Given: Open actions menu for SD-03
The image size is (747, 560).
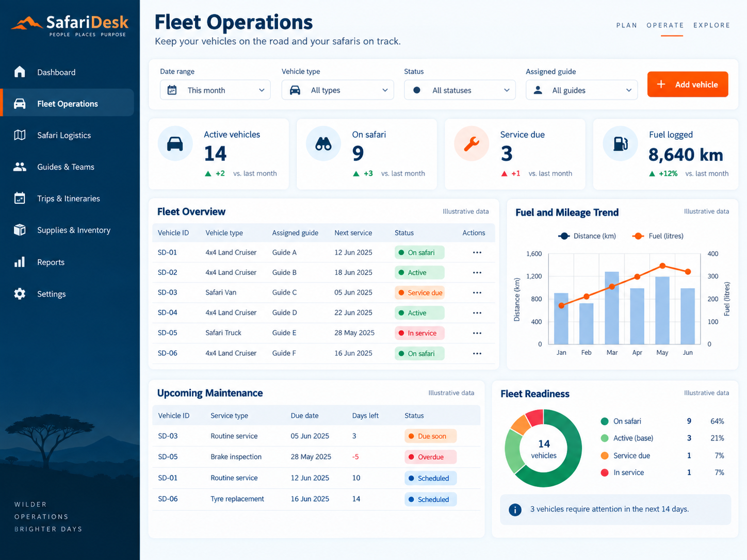Looking at the screenshot, I should 477,293.
